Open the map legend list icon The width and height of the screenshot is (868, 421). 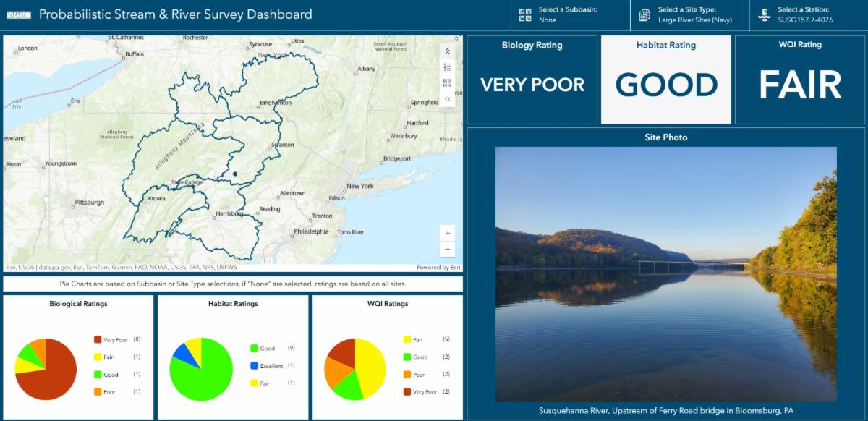447,67
